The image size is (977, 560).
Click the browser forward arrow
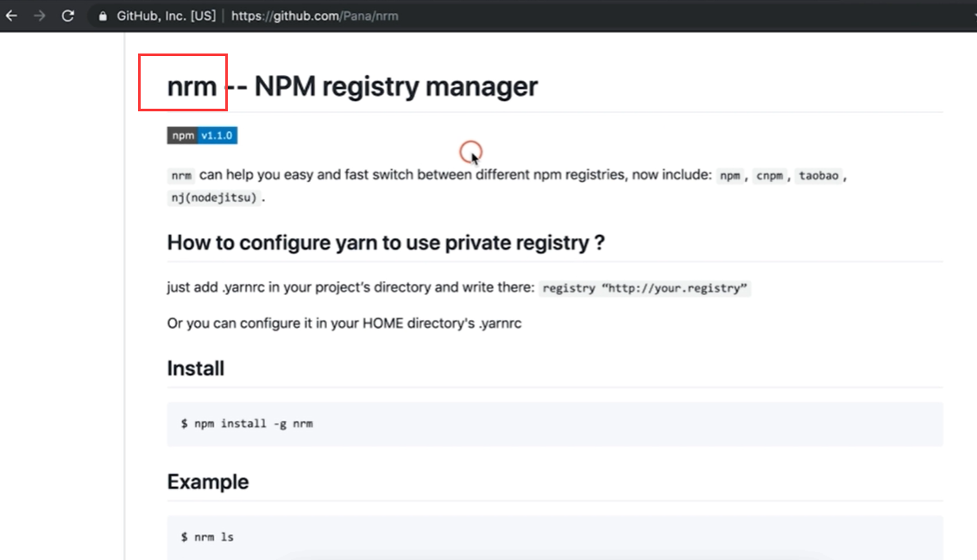[x=40, y=16]
